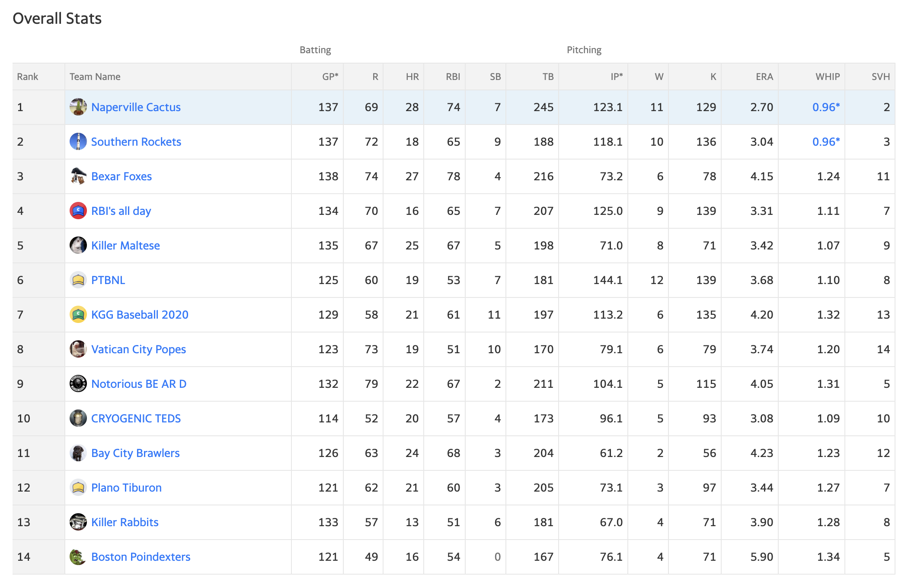Screen dimensions: 908x588
Task: Click the Naperville Cactus team avatar
Action: coord(78,107)
